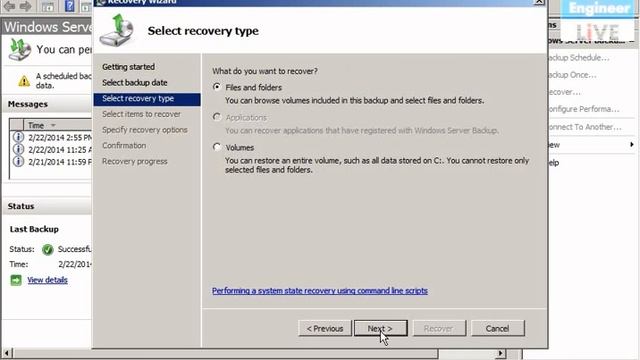
Task: Choose Backup Once in Actions pane
Action: (572, 75)
